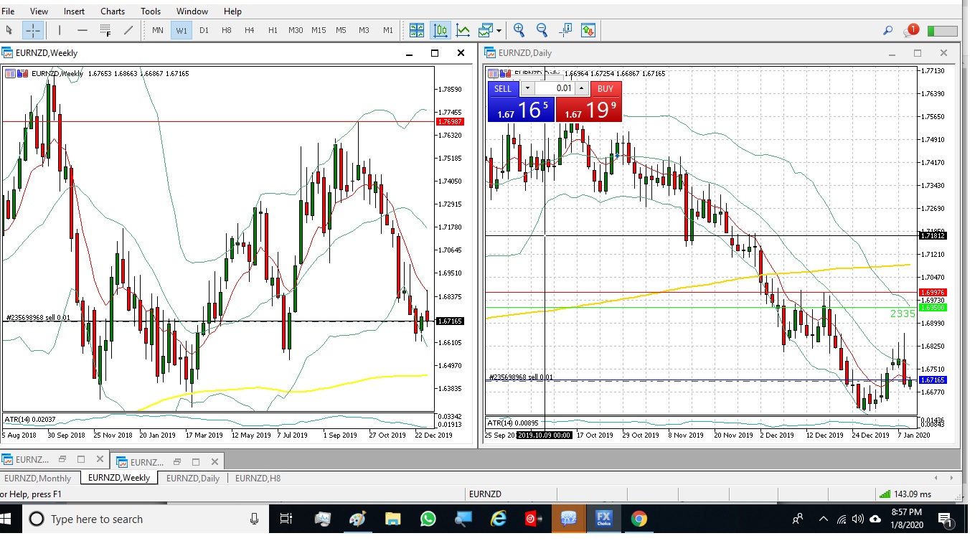Switch to MN monthly timeframe
This screenshot has width=980, height=551.
click(x=158, y=30)
